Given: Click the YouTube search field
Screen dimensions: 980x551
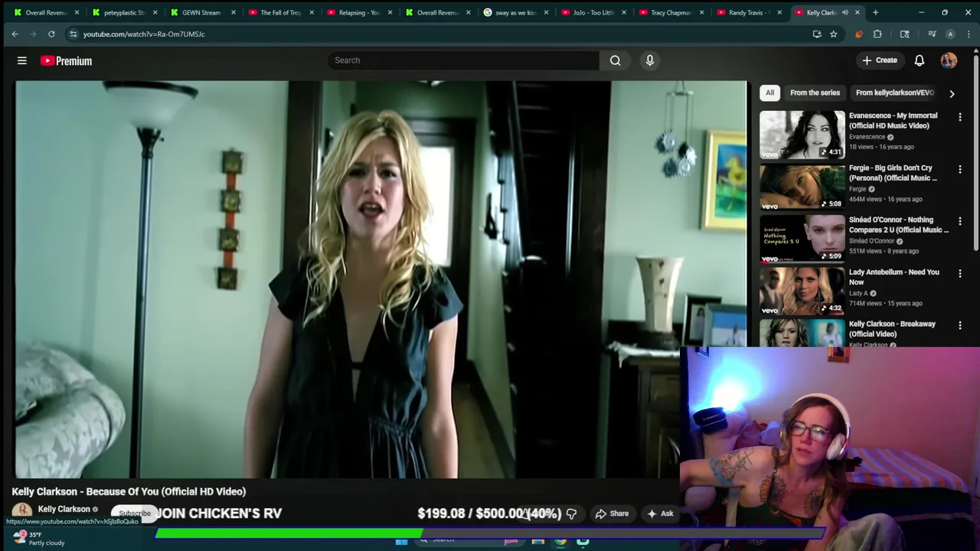Looking at the screenshot, I should pos(463,60).
